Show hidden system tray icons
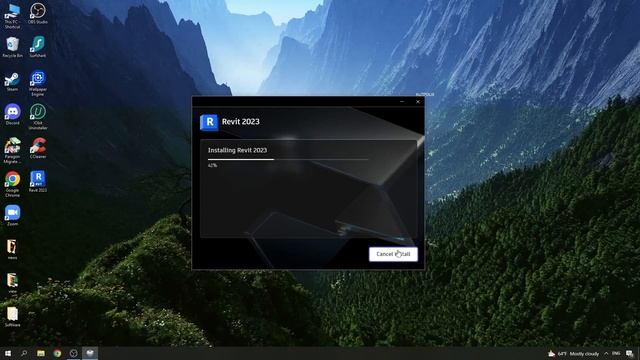This screenshot has width=640, height=360. tap(606, 353)
